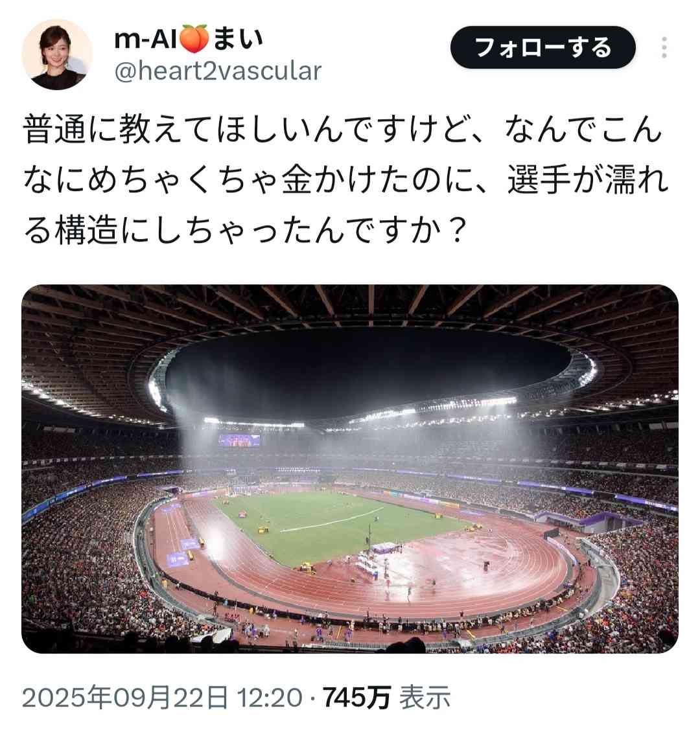Click the post date 2025年09月22日
The image size is (700, 730).
[x=125, y=698]
